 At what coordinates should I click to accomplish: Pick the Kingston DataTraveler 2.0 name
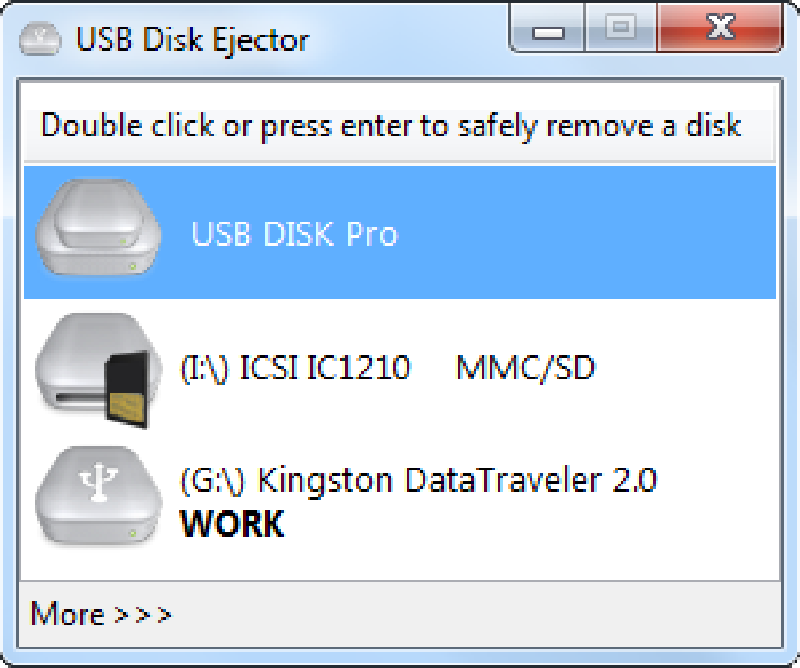pos(457,481)
